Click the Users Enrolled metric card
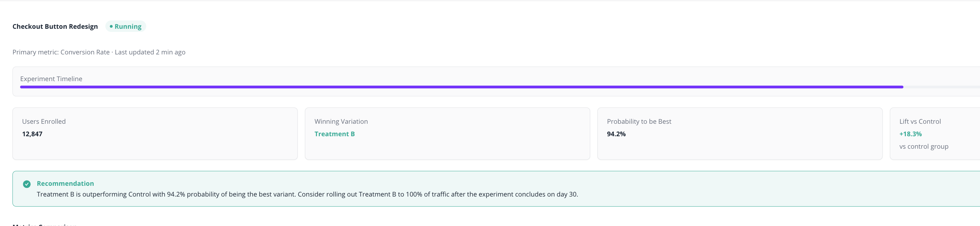This screenshot has height=226, width=980. coord(155,133)
